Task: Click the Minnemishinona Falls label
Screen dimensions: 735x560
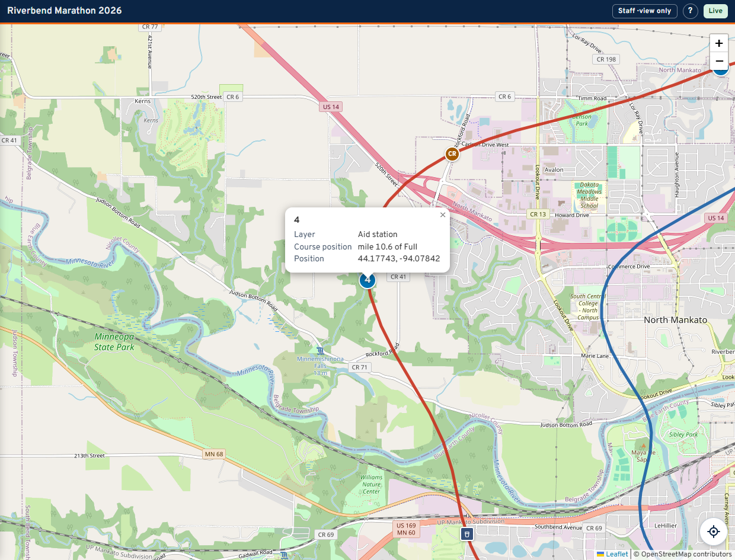Action: (x=320, y=366)
